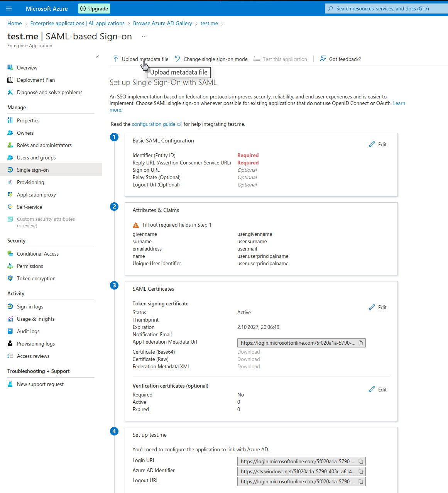Screen dimensions: 448x493
Task: Download Certificate (Raw)
Action: point(249,359)
